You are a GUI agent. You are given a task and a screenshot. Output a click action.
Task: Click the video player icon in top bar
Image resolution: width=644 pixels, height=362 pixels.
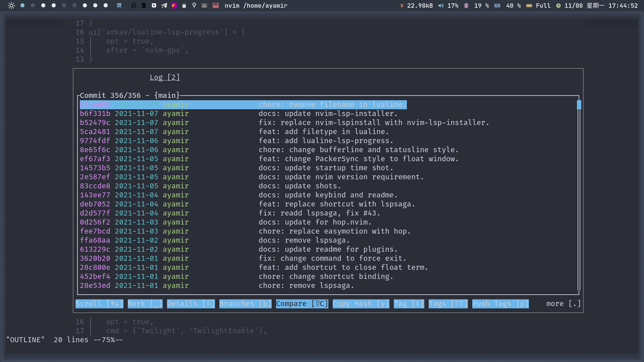[154, 5]
